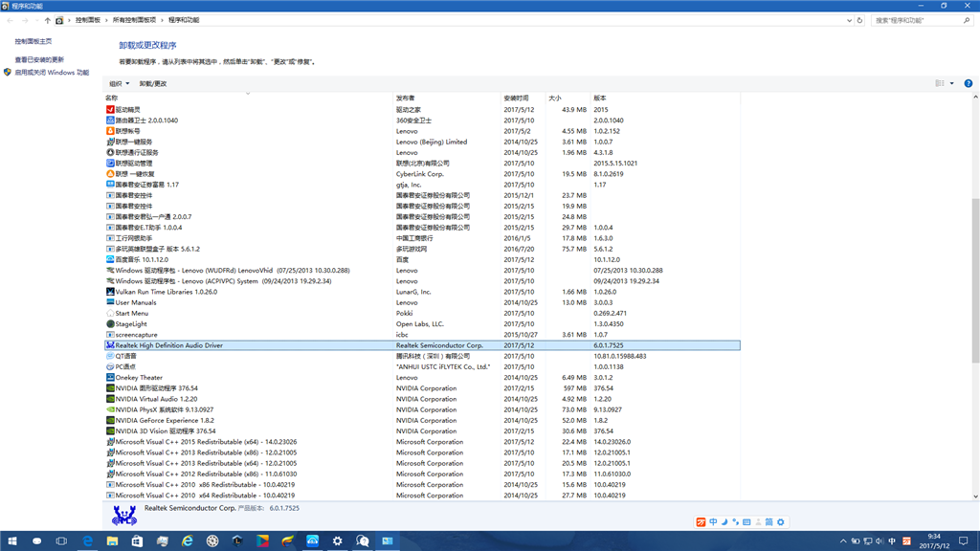Open 查看已安装的更新 link
This screenshot has height=551, width=980.
(x=39, y=60)
